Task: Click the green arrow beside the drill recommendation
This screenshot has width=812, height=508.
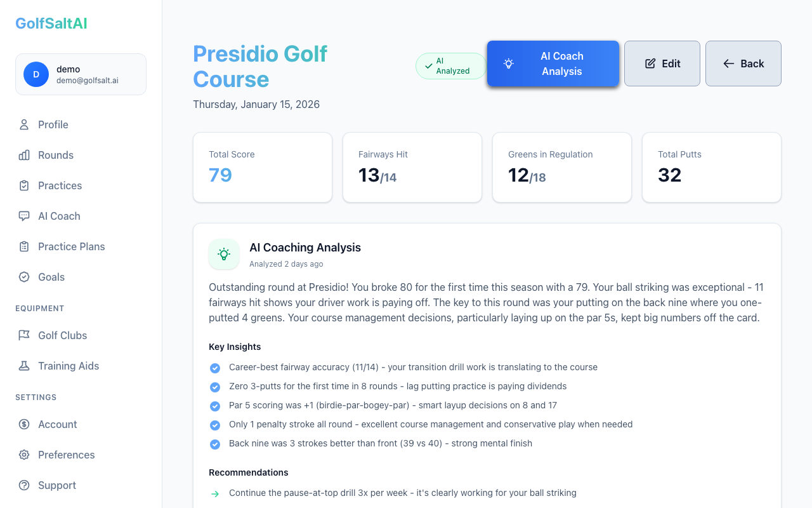Action: click(x=215, y=493)
